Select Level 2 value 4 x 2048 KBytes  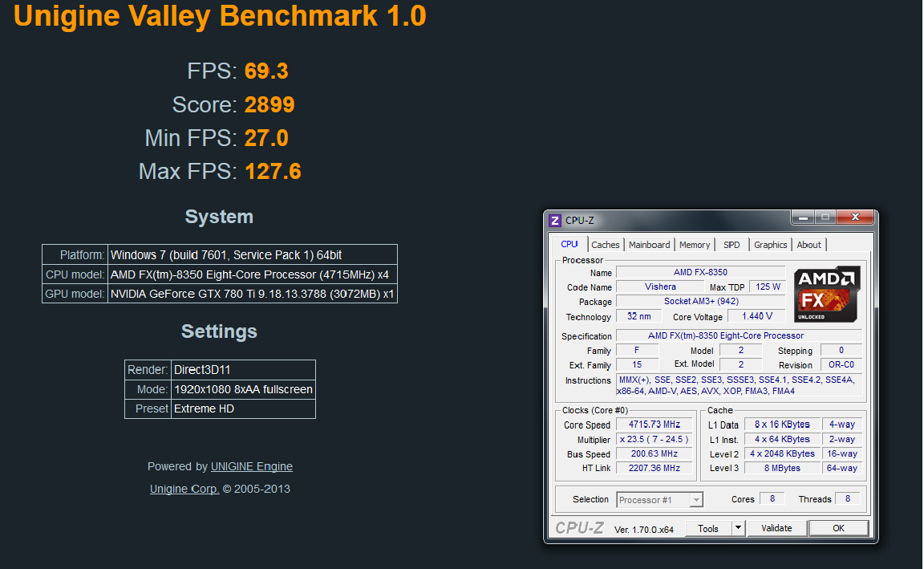[x=783, y=454]
